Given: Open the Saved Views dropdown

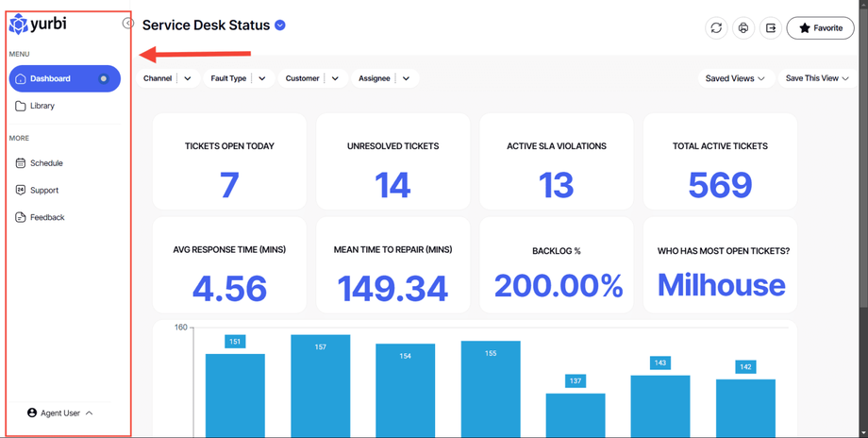Looking at the screenshot, I should click(735, 78).
